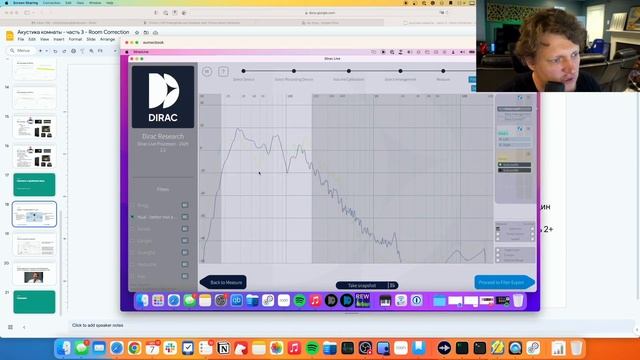Screen dimensions: 640x360
Task: Open Launchpad in the shared screen's dock
Action: point(158,301)
